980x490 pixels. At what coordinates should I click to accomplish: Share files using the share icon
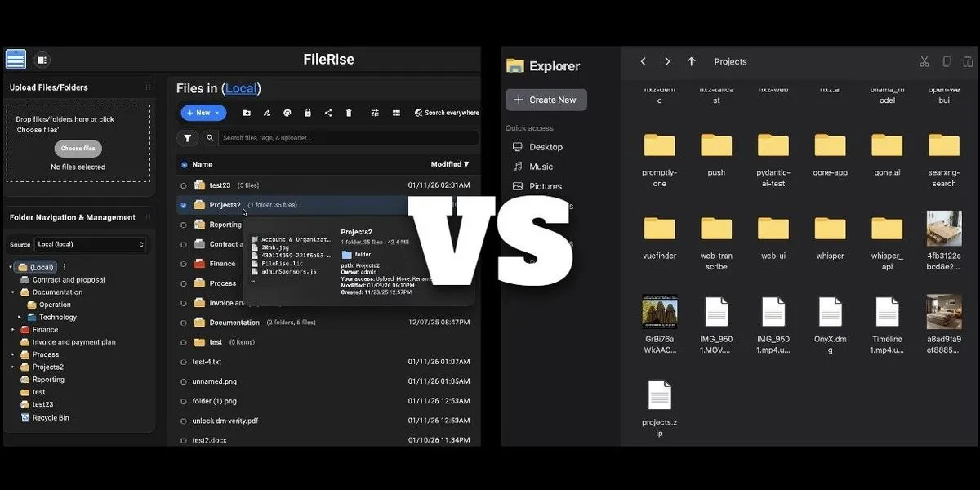(x=328, y=113)
